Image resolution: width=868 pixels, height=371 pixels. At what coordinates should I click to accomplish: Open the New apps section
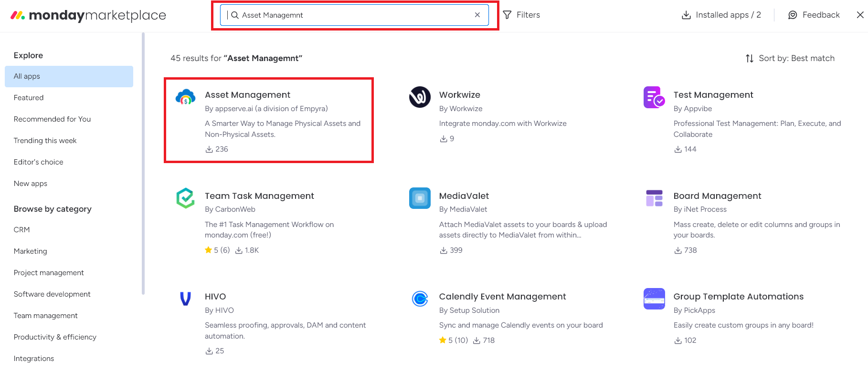pyautogui.click(x=30, y=184)
